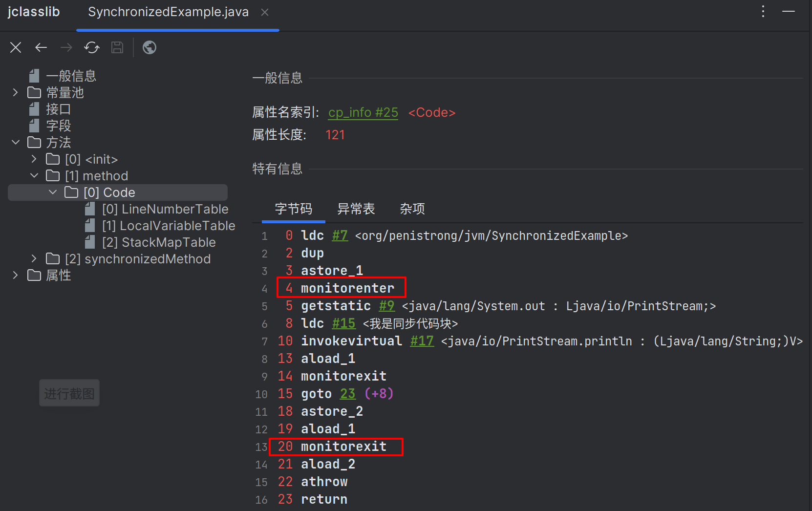Select [1] LocalVariableTable node
The image size is (812, 511).
[x=169, y=226]
